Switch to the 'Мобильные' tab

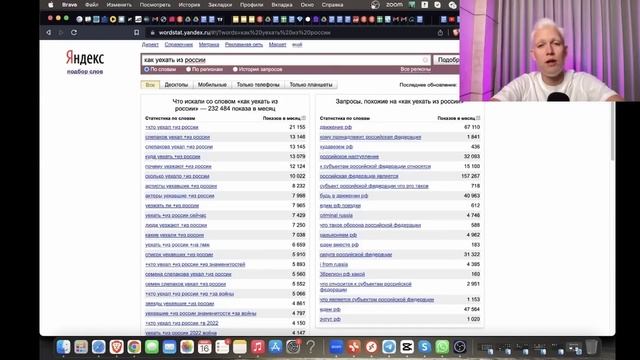212,84
